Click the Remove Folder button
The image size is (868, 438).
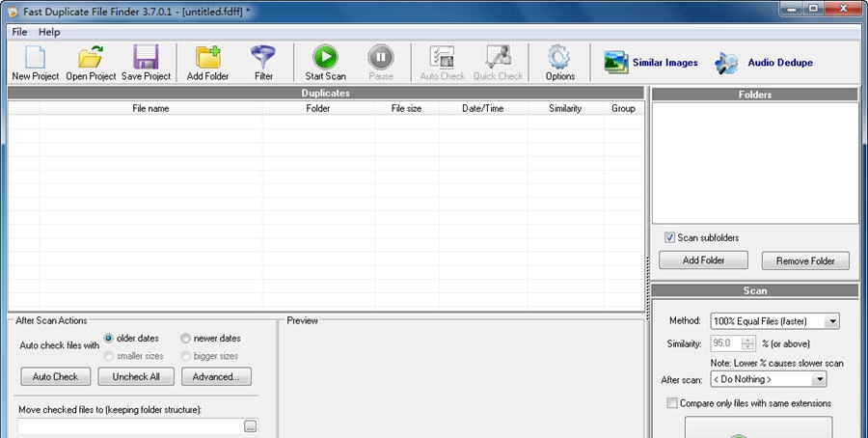click(805, 260)
